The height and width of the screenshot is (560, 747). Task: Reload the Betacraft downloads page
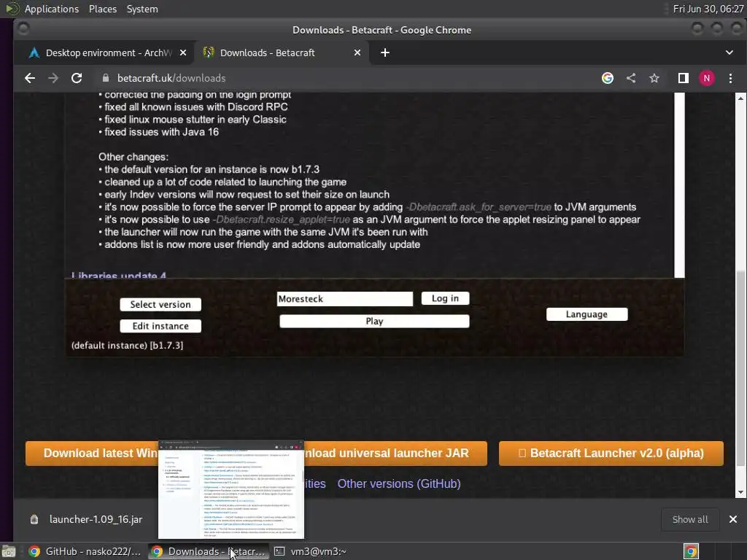point(77,78)
